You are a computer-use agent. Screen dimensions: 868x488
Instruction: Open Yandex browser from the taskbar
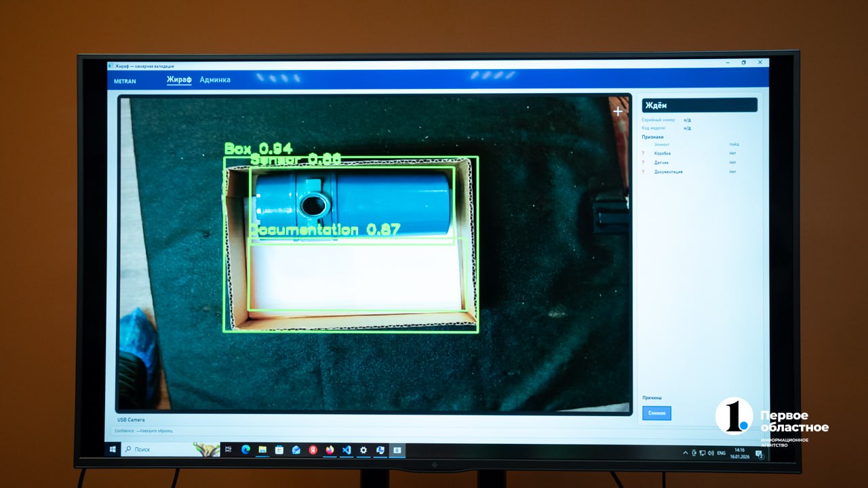click(x=313, y=449)
